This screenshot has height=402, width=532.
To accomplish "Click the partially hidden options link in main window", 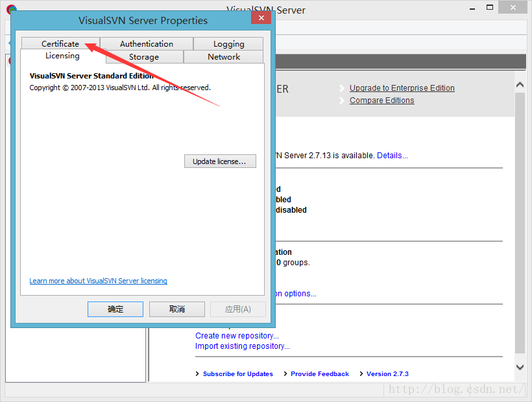I will (296, 294).
